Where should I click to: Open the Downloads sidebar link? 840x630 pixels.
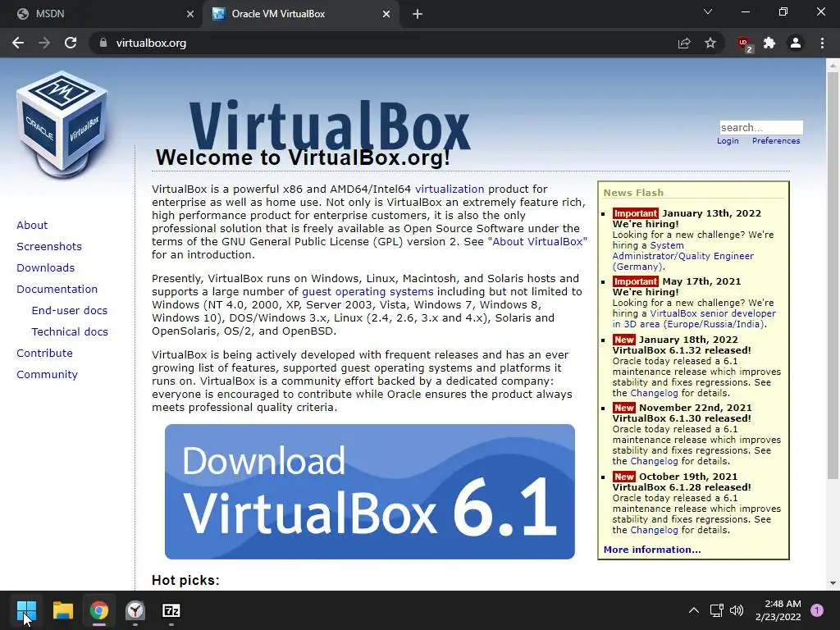click(x=46, y=268)
